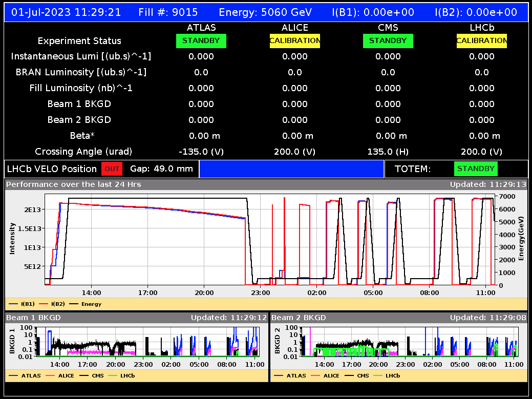Select the "Instantaneous Lumi [(ub.s)^-1]" row label
The height and width of the screenshot is (399, 532).
(81, 56)
